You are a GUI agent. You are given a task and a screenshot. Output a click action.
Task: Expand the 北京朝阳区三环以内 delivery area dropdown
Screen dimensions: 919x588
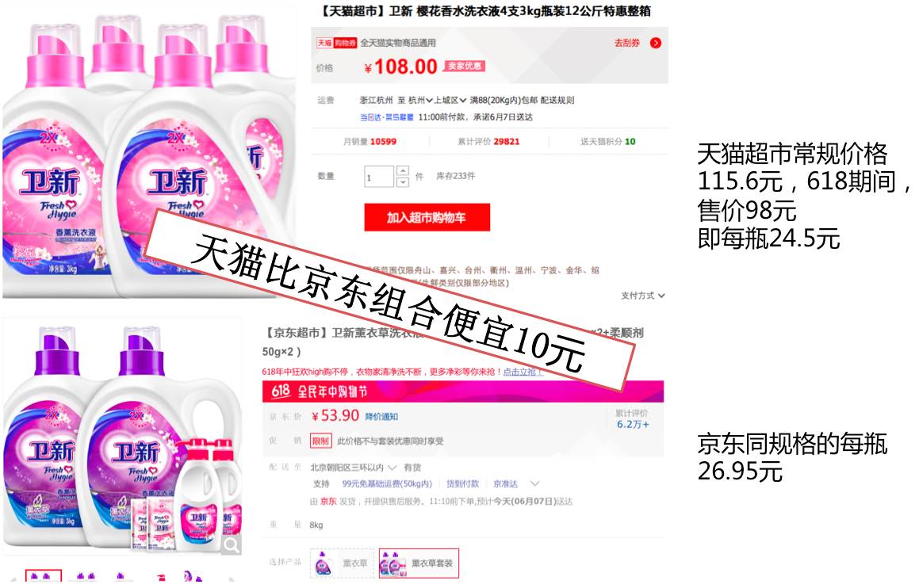tap(354, 468)
